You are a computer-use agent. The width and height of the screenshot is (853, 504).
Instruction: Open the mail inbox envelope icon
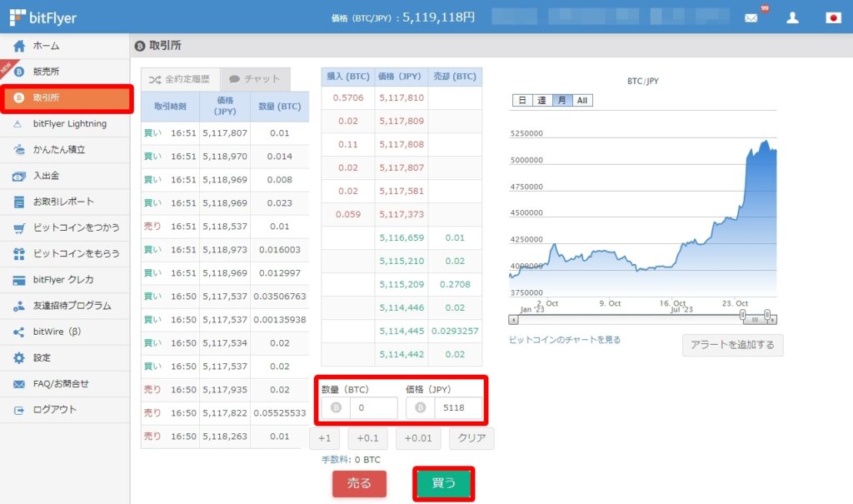pyautogui.click(x=751, y=18)
